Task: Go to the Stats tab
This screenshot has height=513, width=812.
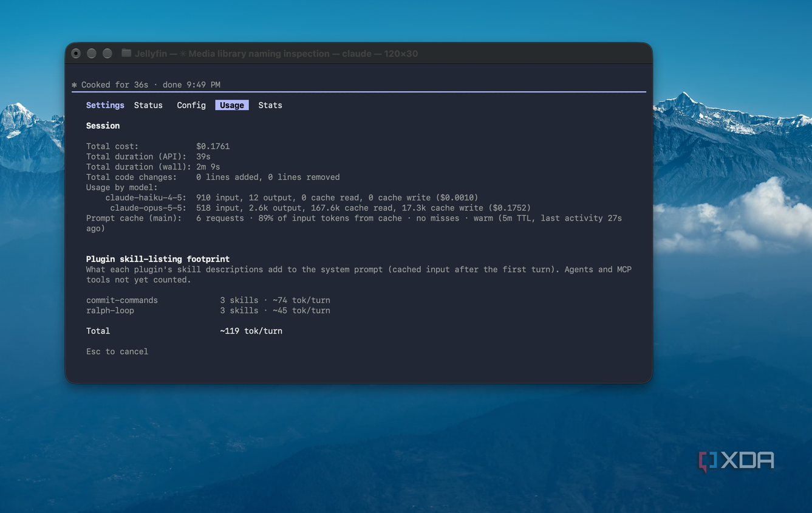Action: (x=270, y=105)
